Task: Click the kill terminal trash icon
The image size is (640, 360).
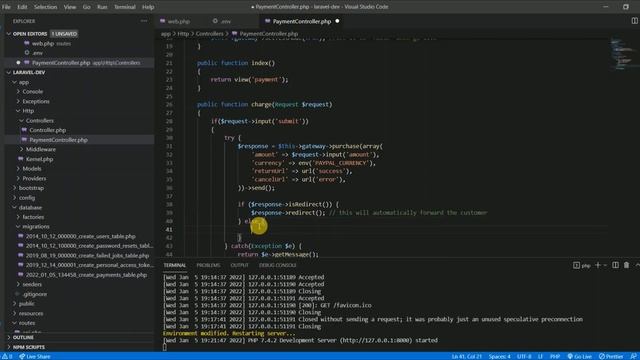Action: 627,265
